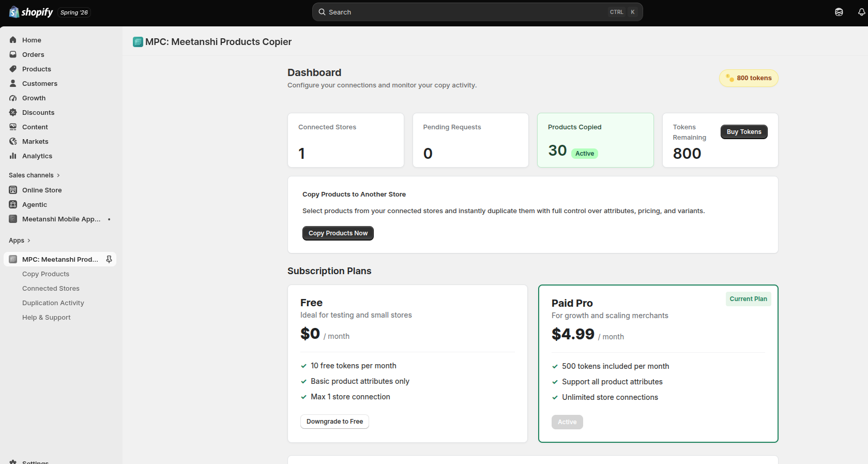Unpin the MPC app with pin icon
Screen dimensions: 868x464
click(x=109, y=259)
